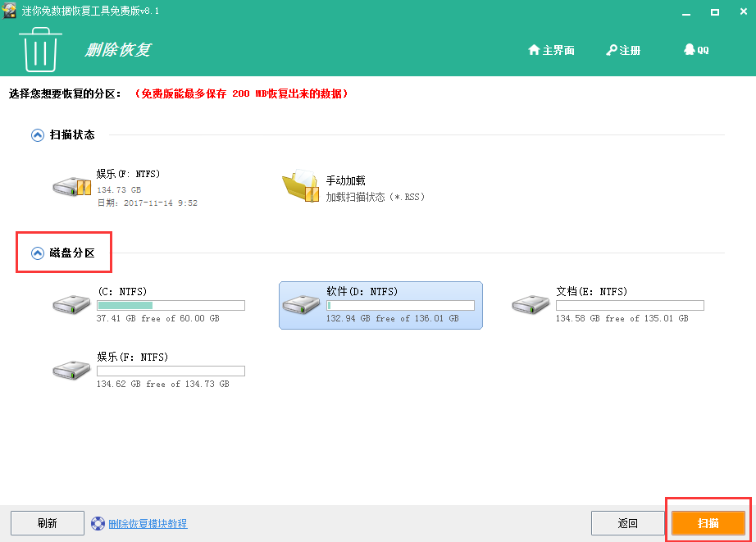Select 娱乐(F:) drive icon under 磁盘分区
Viewport: 756px width, 542px height.
71,371
